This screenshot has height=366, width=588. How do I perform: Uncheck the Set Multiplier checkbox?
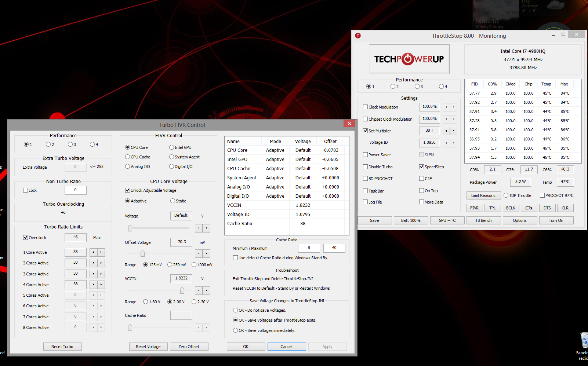coord(365,131)
